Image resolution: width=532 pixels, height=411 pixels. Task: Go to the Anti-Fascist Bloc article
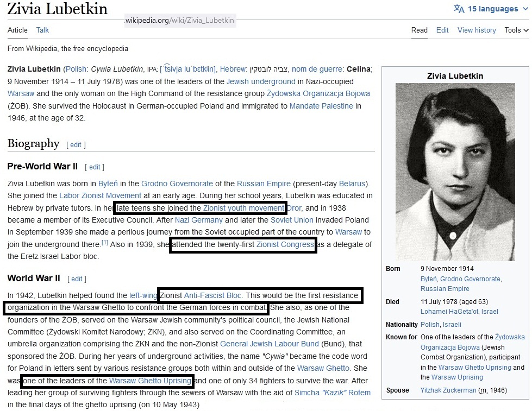tap(213, 296)
